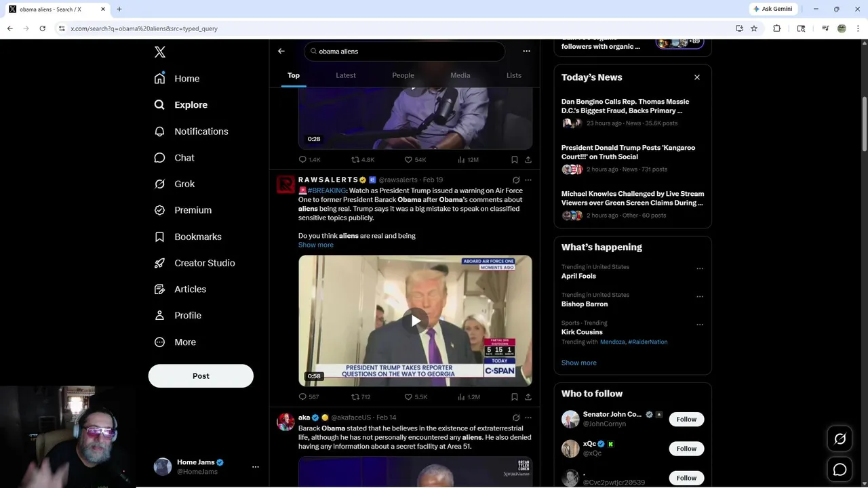
Task: Bookmark the post with 12M views
Action: click(515, 160)
